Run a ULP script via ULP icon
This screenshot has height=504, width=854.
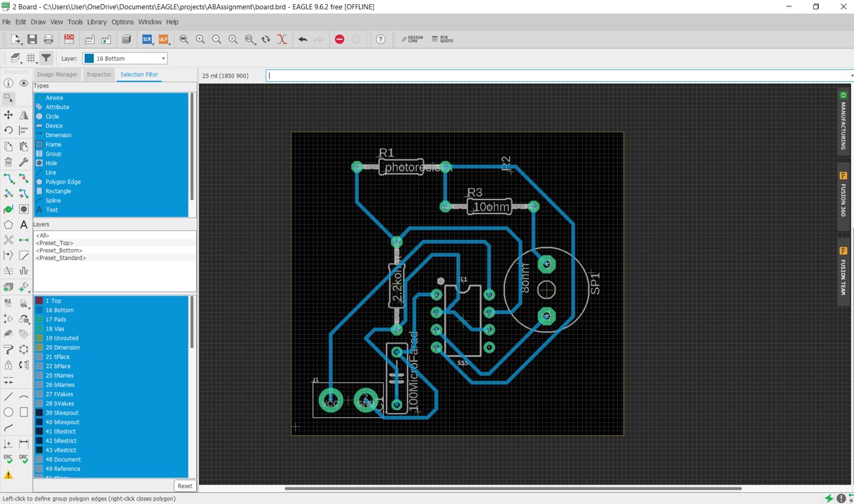[164, 39]
